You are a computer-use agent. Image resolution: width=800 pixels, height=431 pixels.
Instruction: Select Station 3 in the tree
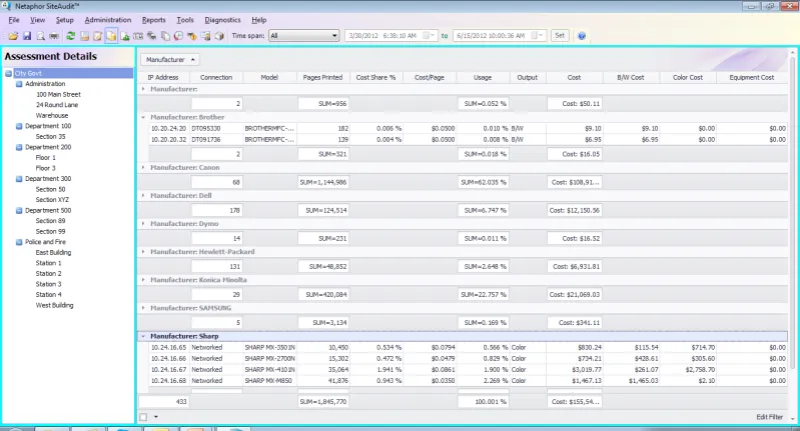48,284
